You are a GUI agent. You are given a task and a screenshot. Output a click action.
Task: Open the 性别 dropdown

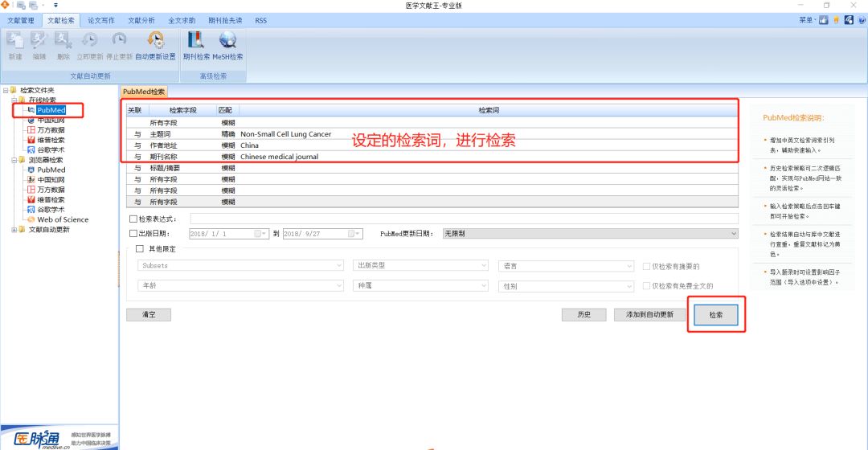click(566, 286)
